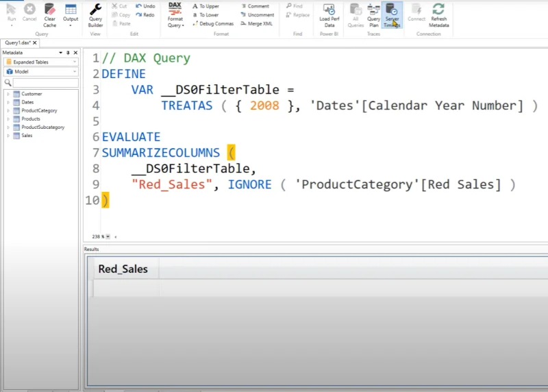
Task: Click the "Red_Sales" string literal
Action: pos(172,184)
